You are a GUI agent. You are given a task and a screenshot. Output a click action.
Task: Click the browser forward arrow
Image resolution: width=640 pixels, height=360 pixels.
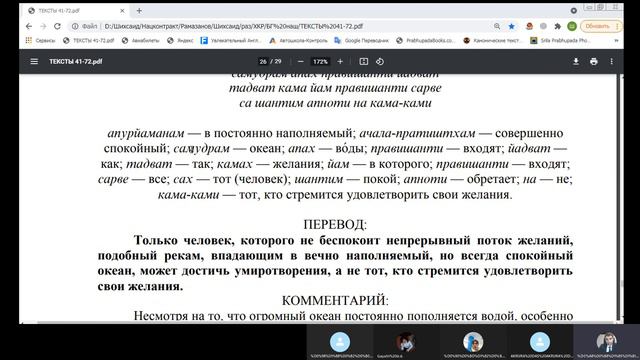(43, 26)
